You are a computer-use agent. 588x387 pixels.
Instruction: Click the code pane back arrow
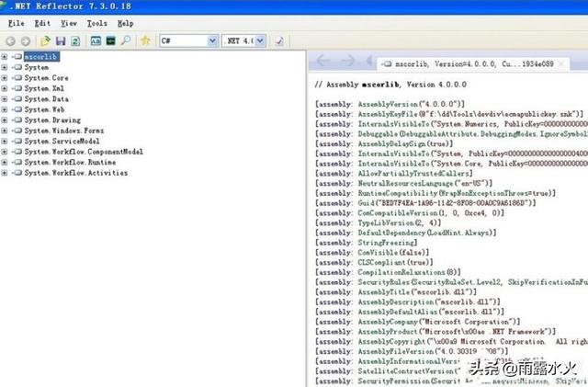[x=323, y=60]
